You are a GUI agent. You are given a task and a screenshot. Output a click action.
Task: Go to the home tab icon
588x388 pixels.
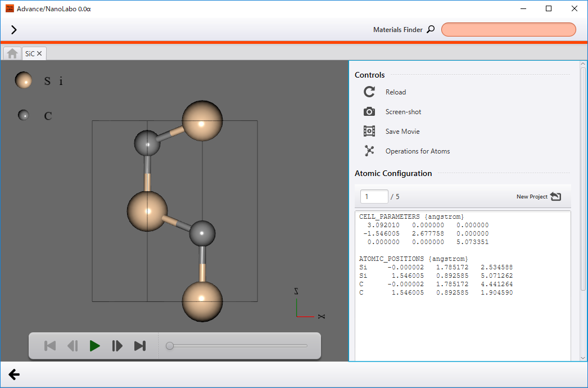(x=12, y=53)
